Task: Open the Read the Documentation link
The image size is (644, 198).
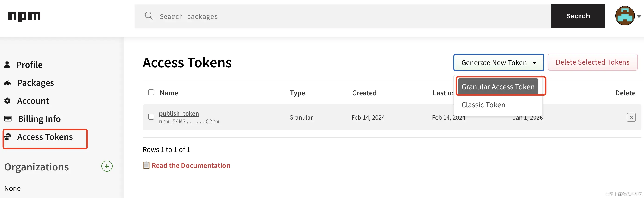Action: [191, 165]
